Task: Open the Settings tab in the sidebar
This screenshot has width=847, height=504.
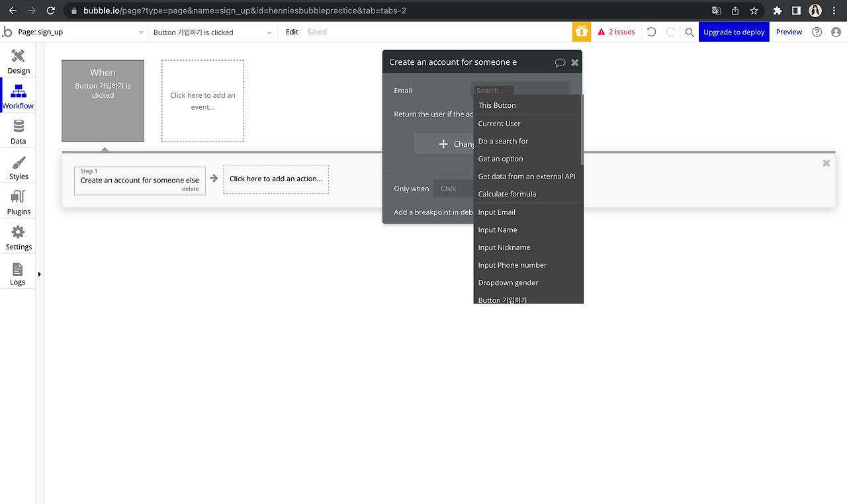Action: tap(19, 237)
